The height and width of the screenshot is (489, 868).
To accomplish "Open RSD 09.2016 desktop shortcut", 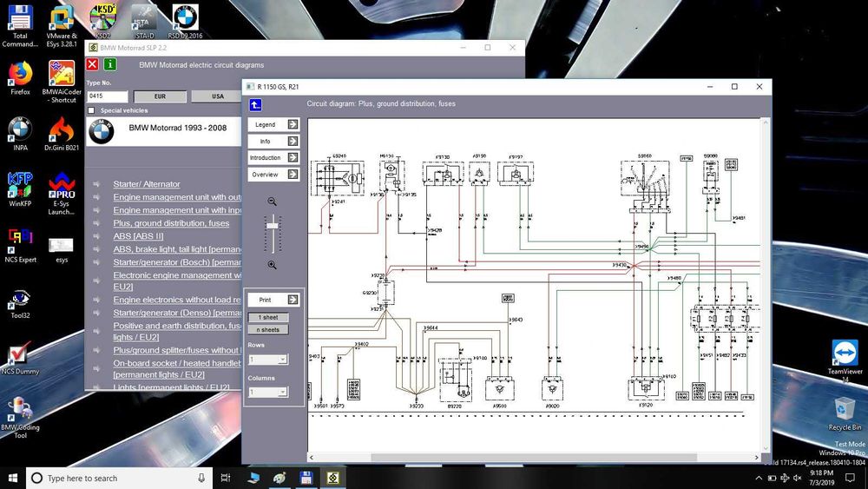I will (186, 21).
